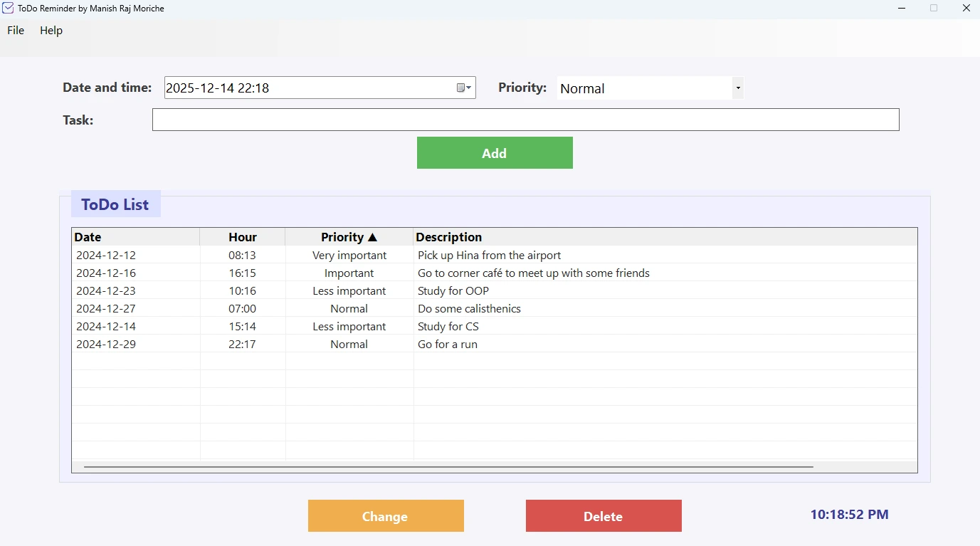Click inside the Task input field

click(525, 119)
